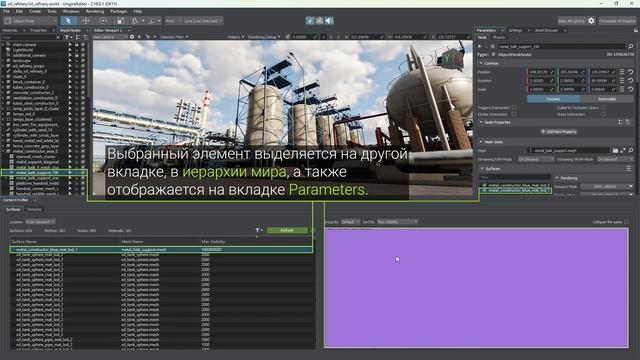Clear the World Nodes filter with X
The height and width of the screenshot is (360, 640).
point(58,37)
